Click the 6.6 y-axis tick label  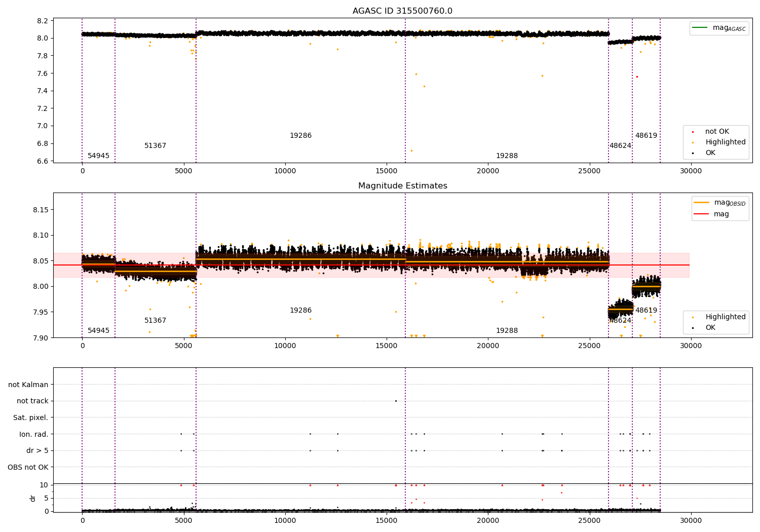click(x=43, y=161)
